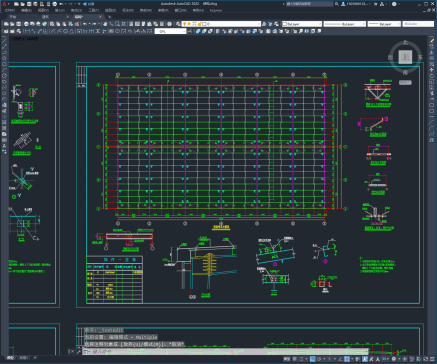Click the Pan tool in standard toolbar

105,24
